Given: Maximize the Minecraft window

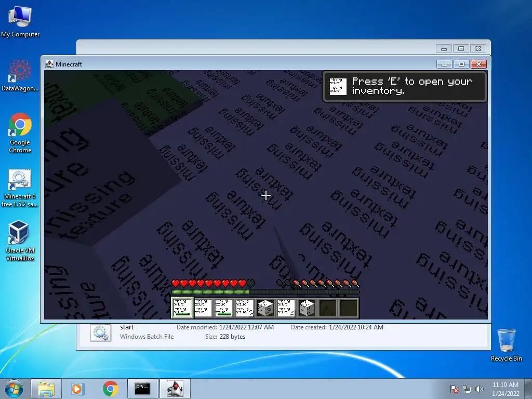Looking at the screenshot, I should [461, 64].
